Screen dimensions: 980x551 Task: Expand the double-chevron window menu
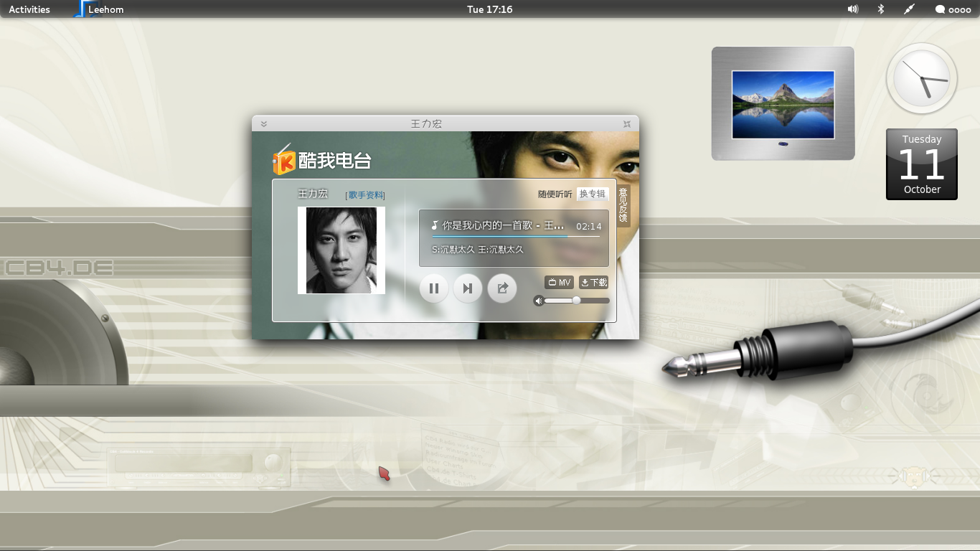pyautogui.click(x=264, y=124)
